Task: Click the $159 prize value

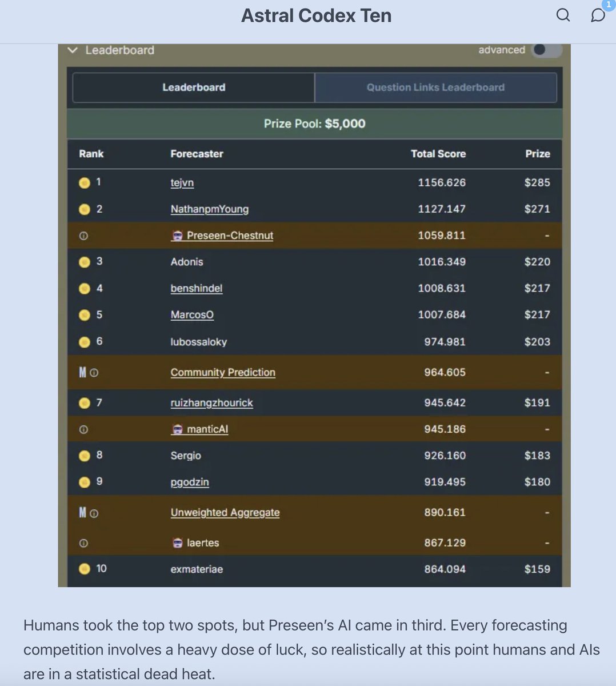Action: (x=537, y=569)
